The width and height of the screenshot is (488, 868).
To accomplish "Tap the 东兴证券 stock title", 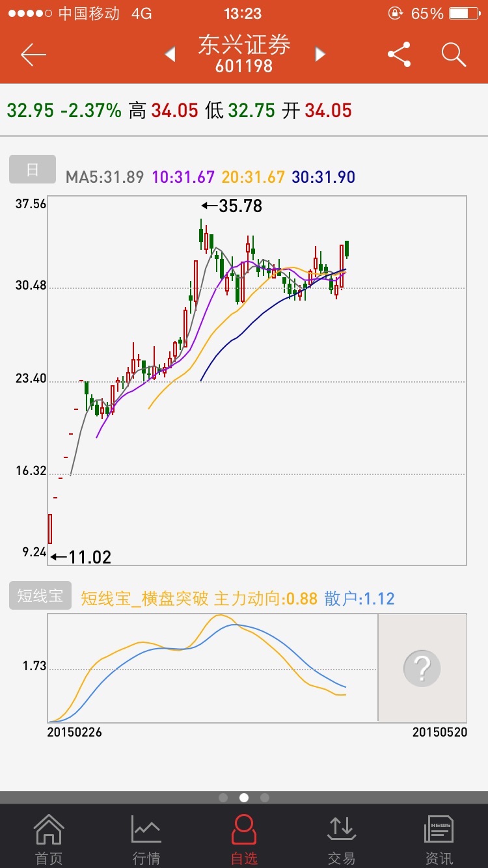I will (244, 45).
